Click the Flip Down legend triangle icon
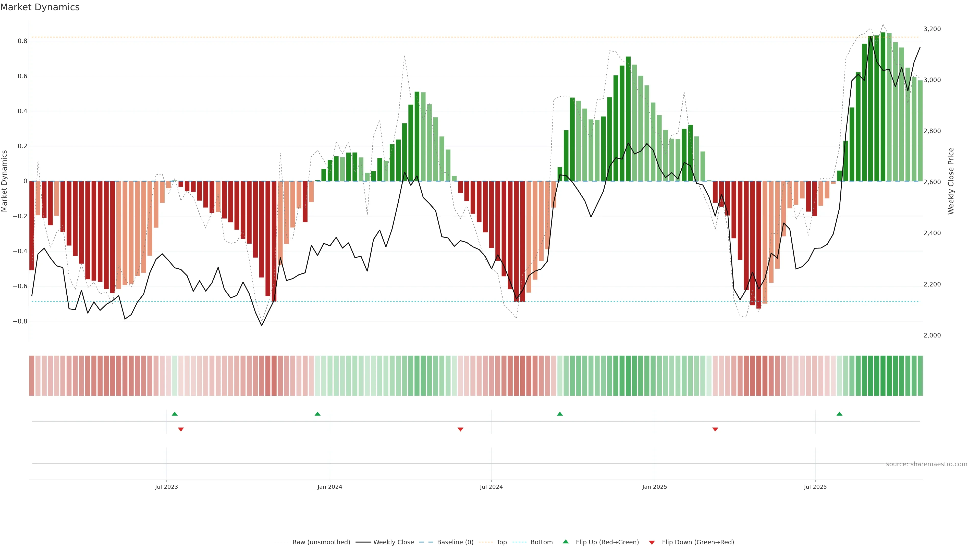980x551 pixels. pos(652,542)
